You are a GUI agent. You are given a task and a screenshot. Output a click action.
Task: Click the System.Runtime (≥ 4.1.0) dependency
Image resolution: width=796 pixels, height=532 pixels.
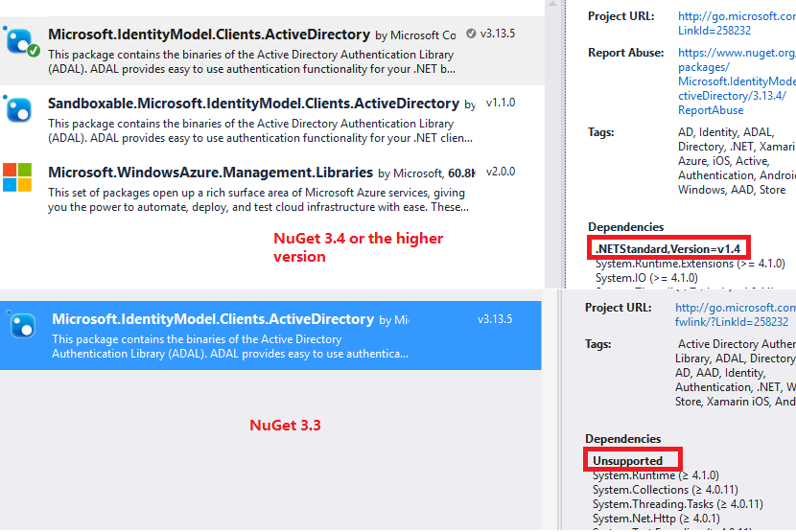(655, 475)
